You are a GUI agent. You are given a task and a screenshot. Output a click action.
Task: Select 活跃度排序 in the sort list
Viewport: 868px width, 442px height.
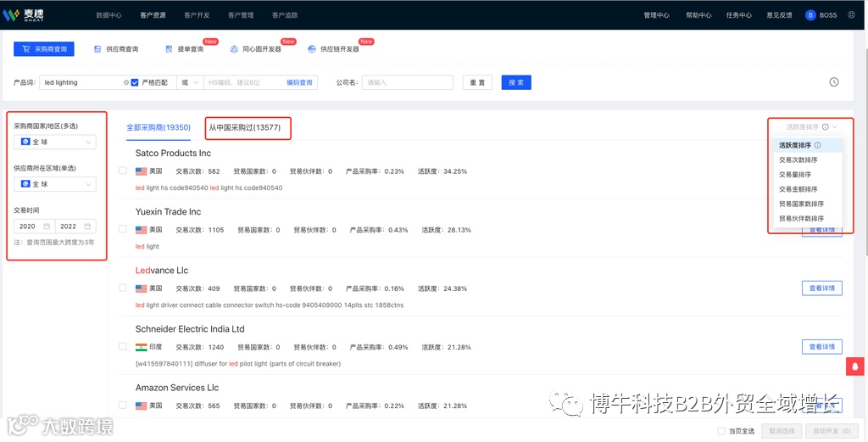[808, 145]
